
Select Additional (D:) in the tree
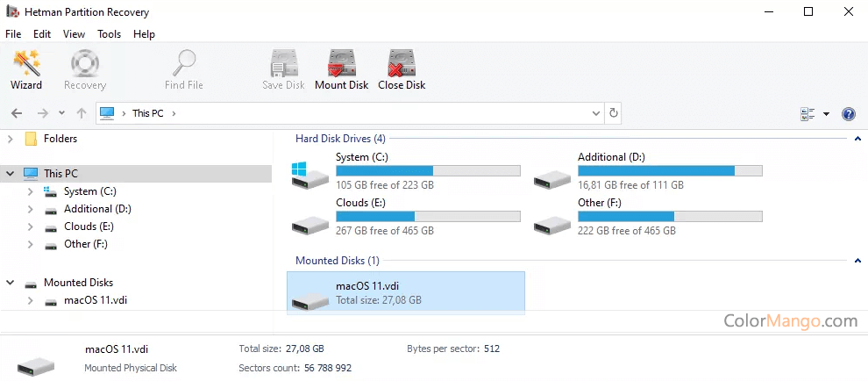(97, 209)
